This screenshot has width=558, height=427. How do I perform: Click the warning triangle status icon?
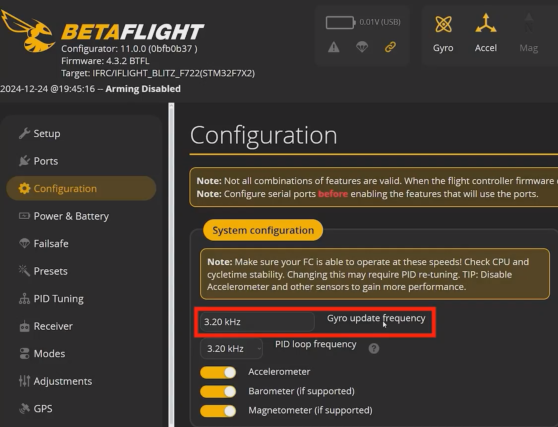[x=333, y=47]
